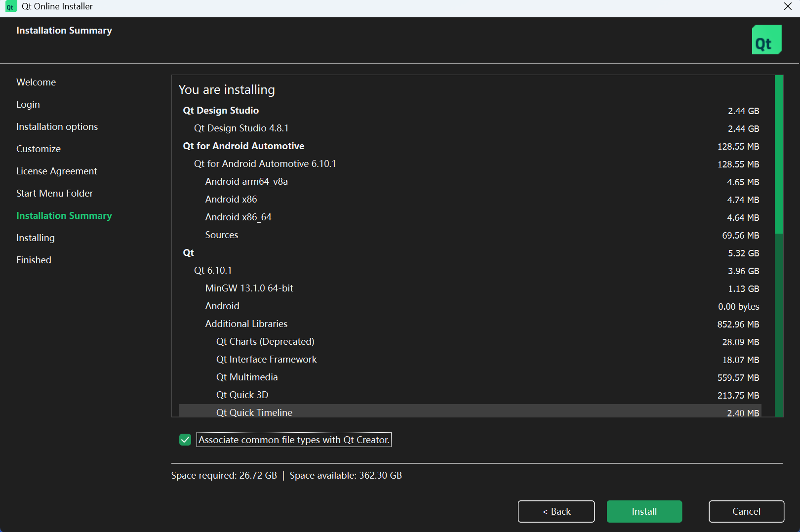Select the Qt Quick 3D entry
The image size is (800, 532).
coord(470,395)
